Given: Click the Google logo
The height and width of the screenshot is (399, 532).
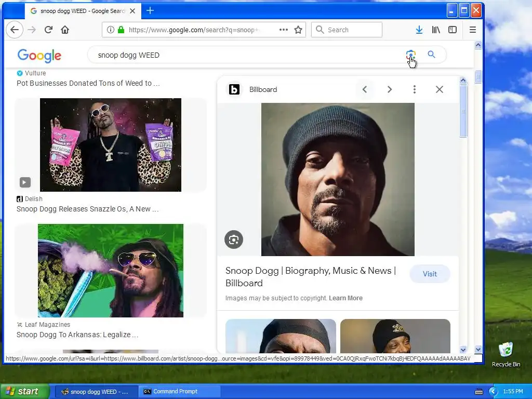Looking at the screenshot, I should 39,55.
